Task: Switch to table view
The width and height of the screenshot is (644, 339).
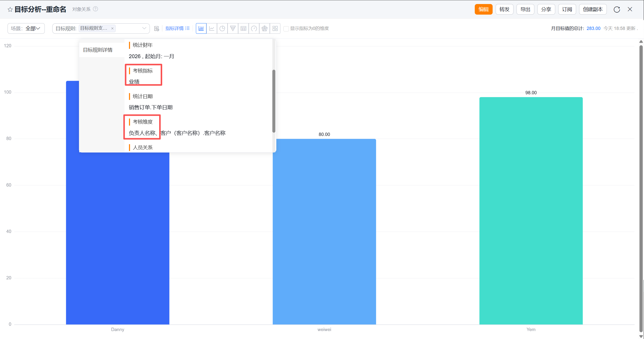Action: point(243,28)
